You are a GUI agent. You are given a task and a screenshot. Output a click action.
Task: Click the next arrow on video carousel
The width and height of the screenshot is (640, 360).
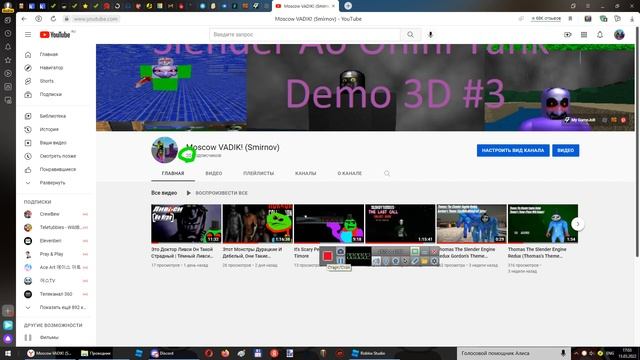point(578,224)
